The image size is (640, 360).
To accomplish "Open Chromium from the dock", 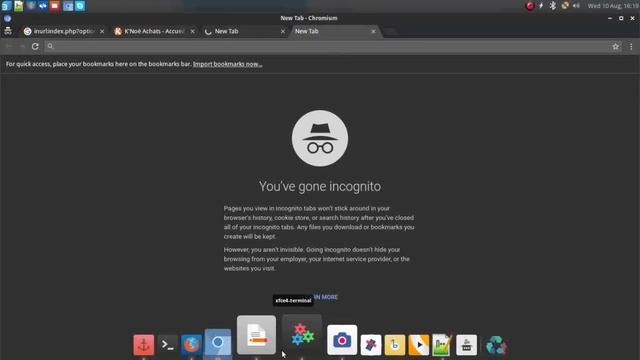I will 218,342.
